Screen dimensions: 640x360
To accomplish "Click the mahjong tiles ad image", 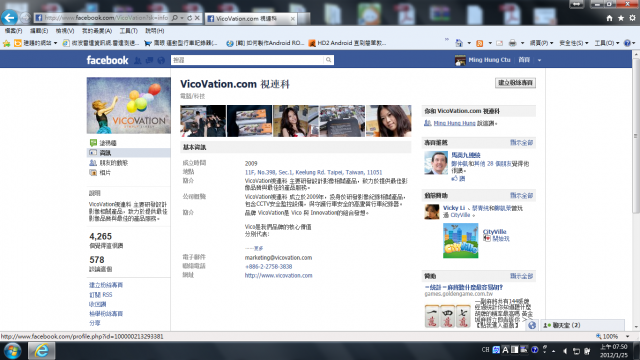I will pos(448,316).
